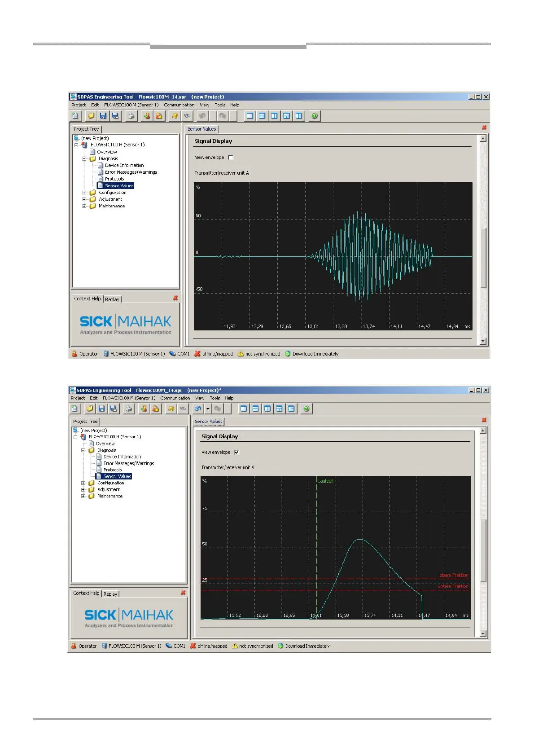
Task: Click Save As icon in lower window toolbar
Action: pos(114,409)
